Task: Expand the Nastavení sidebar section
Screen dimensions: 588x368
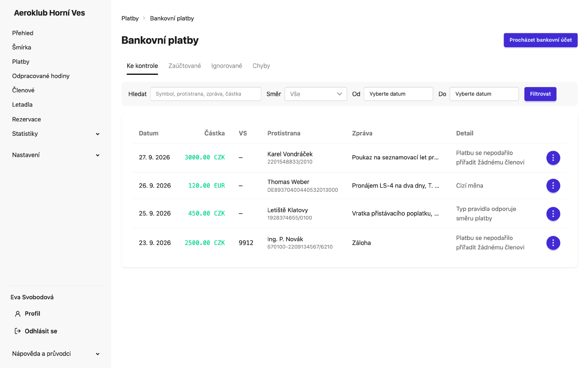Action: tap(55, 155)
